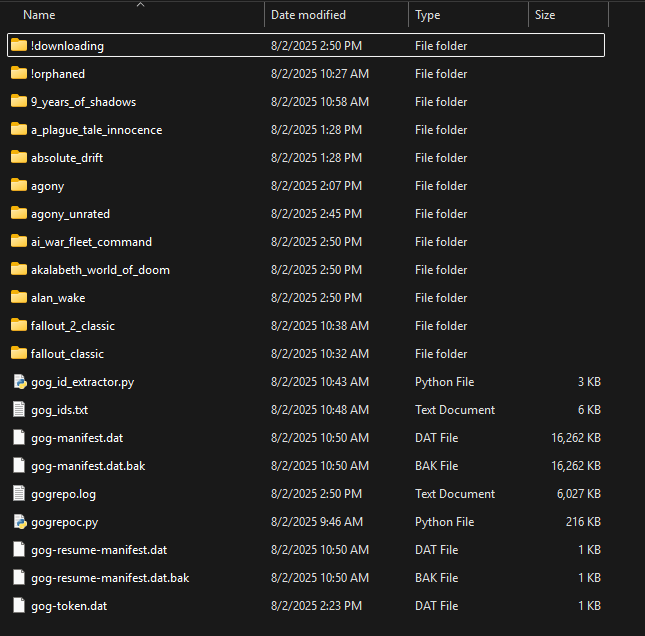Image resolution: width=645 pixels, height=636 pixels.
Task: Click the gogrepo.log file icon
Action: [x=18, y=494]
